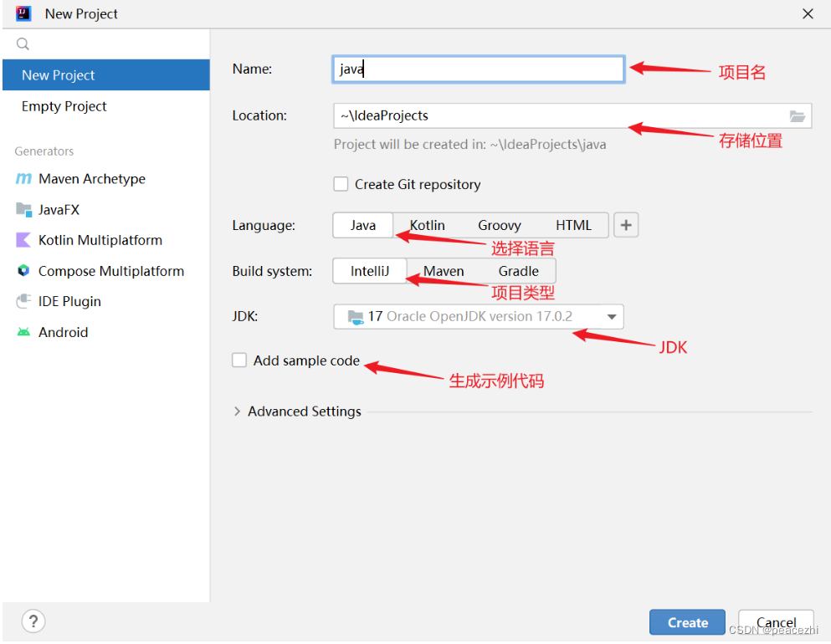Open the JDK version dropdown
831x644 pixels.
click(611, 317)
